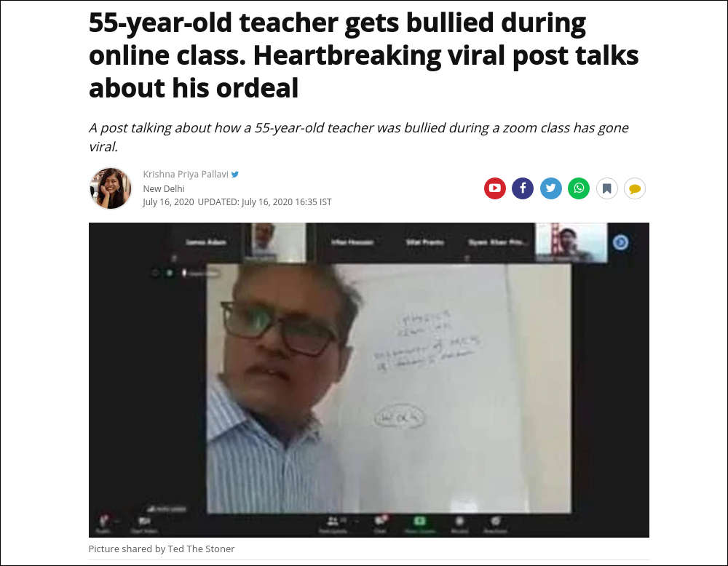Select teacher video thumbnail in top strip
The image size is (728, 566).
coord(277,243)
